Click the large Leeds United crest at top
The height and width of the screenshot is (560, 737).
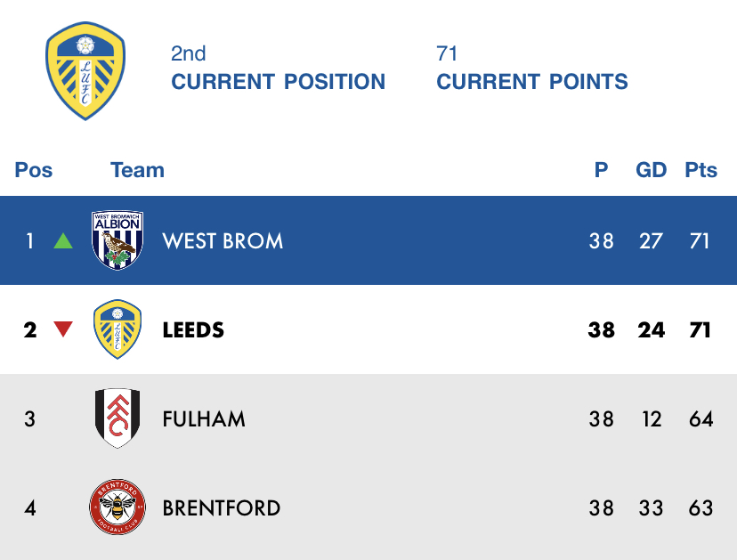click(85, 71)
